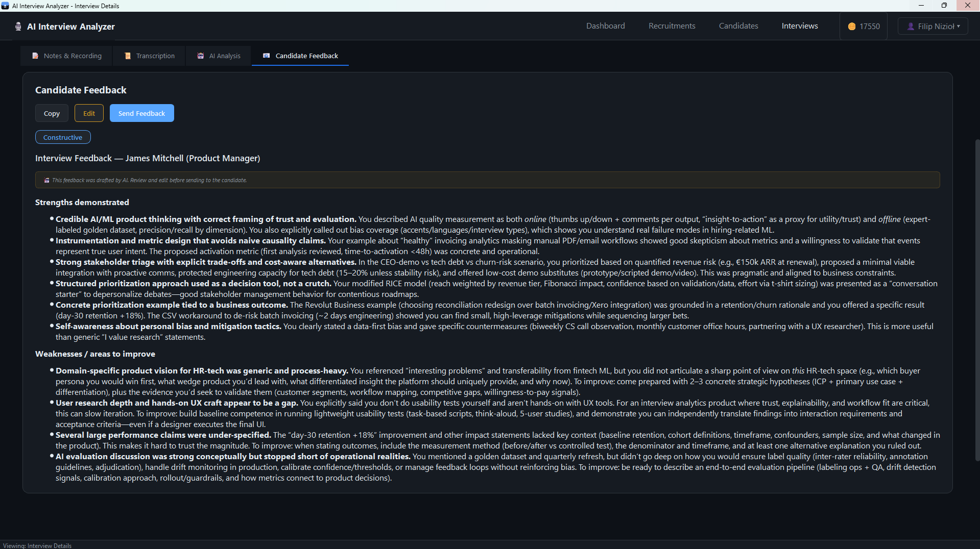
Task: Click the vertical page scrollbar
Action: click(x=977, y=301)
